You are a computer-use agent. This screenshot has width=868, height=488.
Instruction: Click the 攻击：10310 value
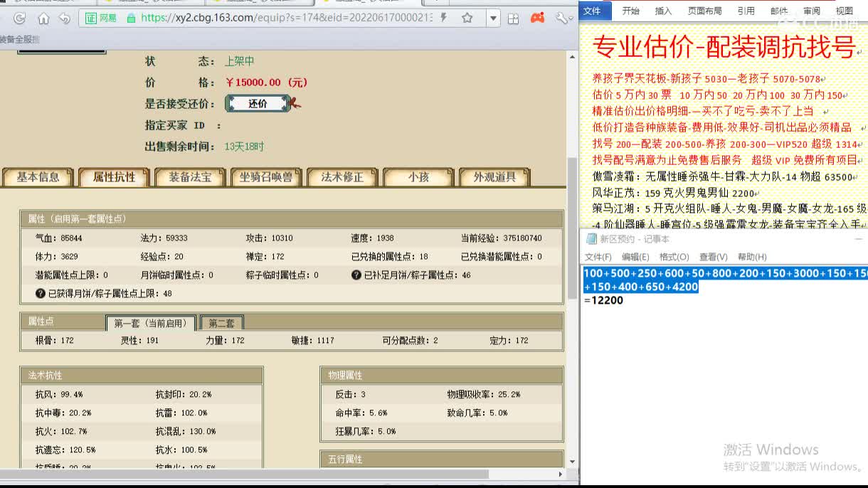[269, 238]
